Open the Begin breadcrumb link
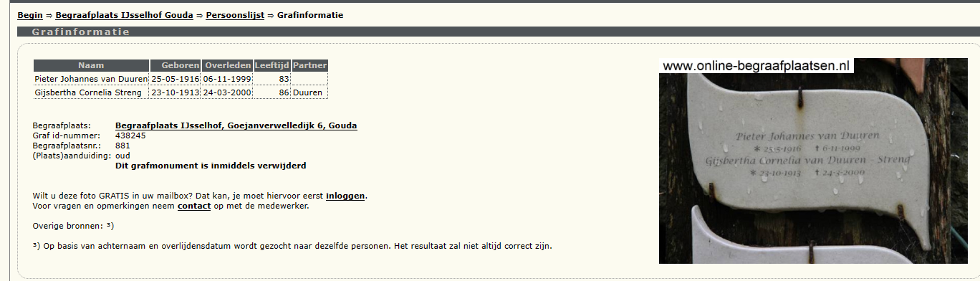 [x=29, y=15]
